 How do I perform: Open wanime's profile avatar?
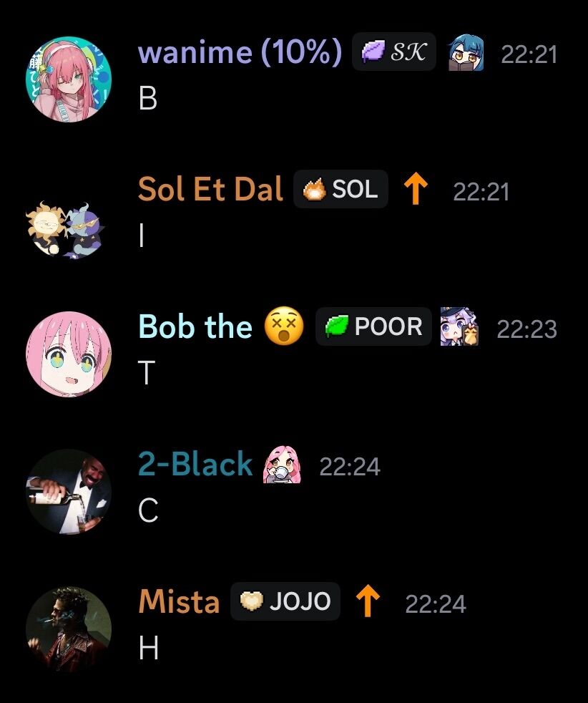tap(69, 79)
